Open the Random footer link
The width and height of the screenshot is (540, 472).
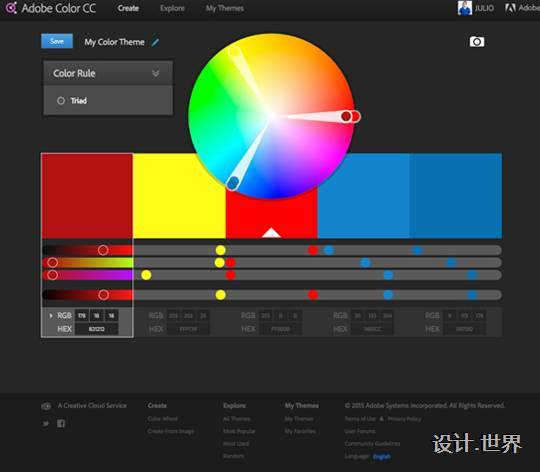click(x=233, y=456)
